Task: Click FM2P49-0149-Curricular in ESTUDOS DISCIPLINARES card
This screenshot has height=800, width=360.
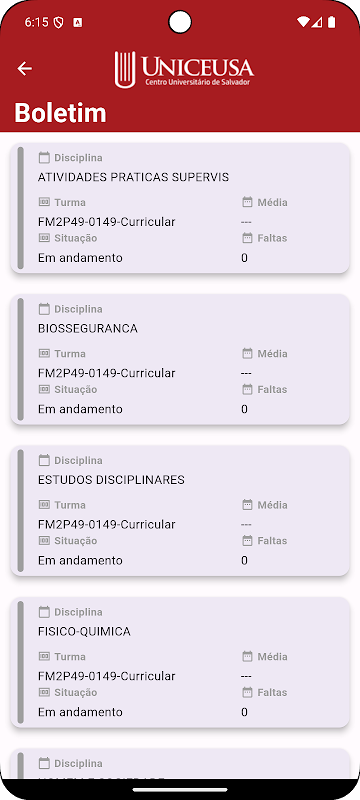Action: pyautogui.click(x=107, y=524)
